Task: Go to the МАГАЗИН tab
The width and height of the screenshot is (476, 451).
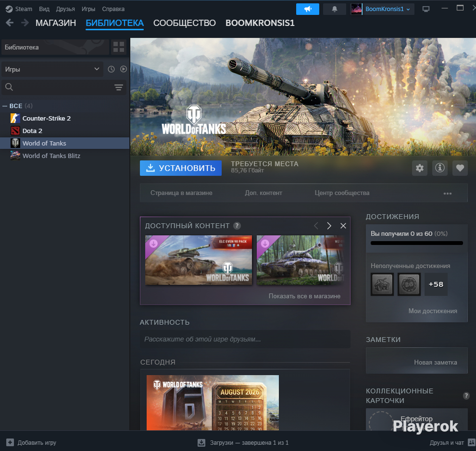Action: [56, 23]
